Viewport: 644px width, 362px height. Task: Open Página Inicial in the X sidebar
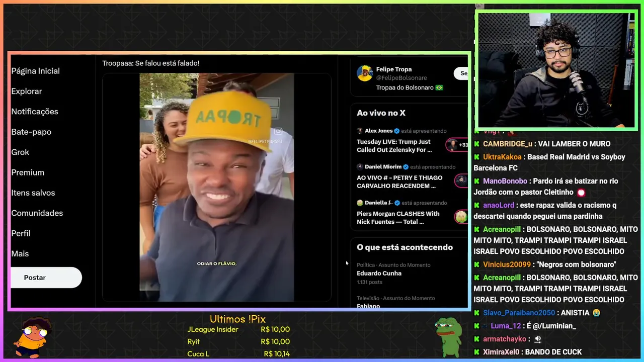click(x=35, y=71)
